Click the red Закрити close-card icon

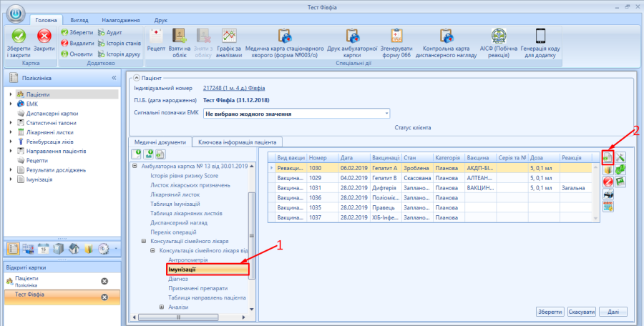point(44,36)
